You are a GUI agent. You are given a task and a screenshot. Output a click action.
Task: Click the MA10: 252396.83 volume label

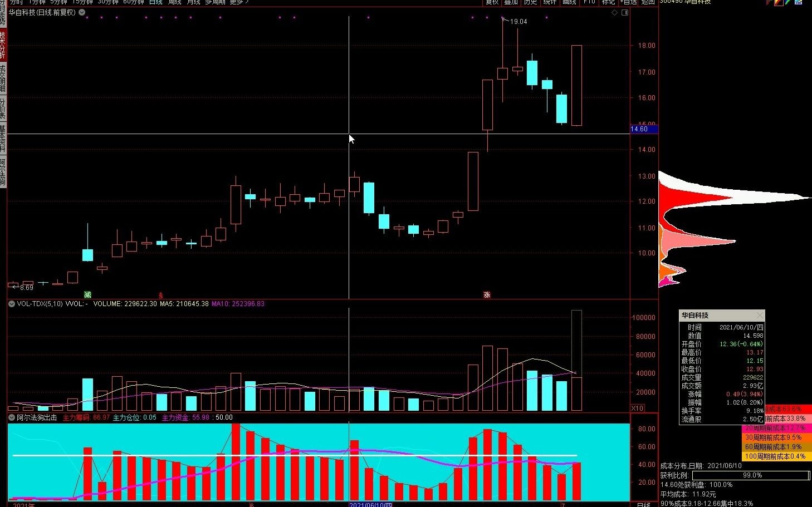(238, 304)
